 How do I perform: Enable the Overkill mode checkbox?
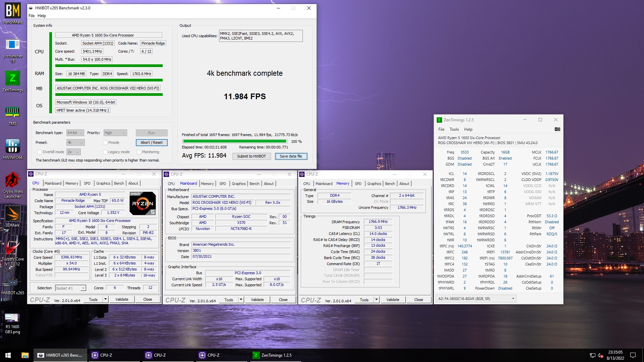point(39,152)
